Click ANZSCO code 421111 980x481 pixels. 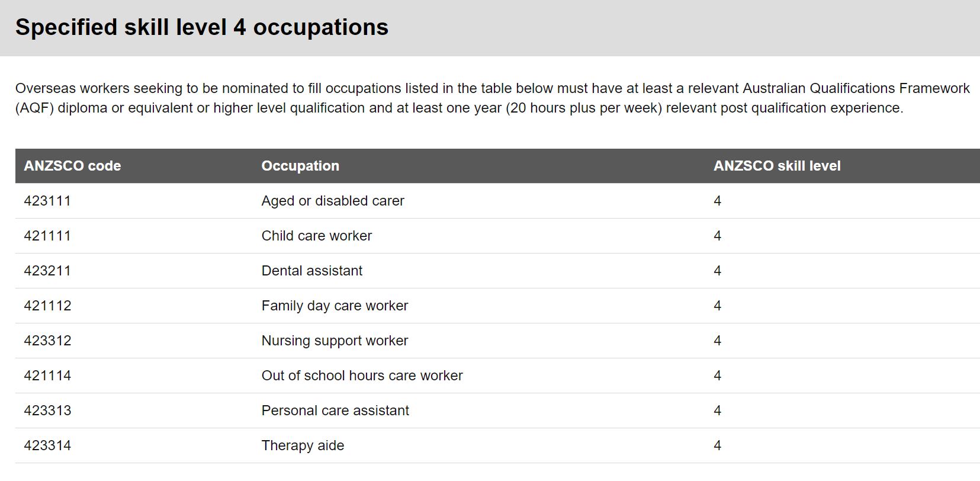(x=47, y=236)
